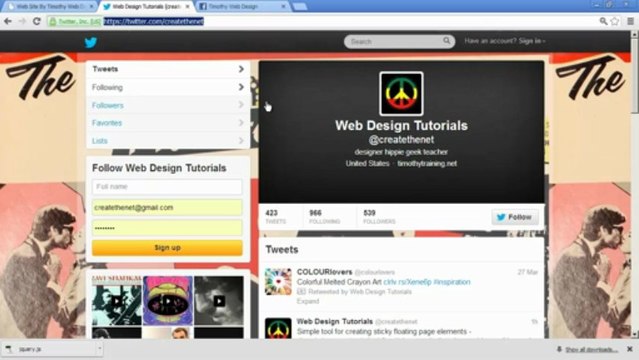This screenshot has width=639, height=360.
Task: Select Favorites in the profile menu
Action: tap(168, 122)
